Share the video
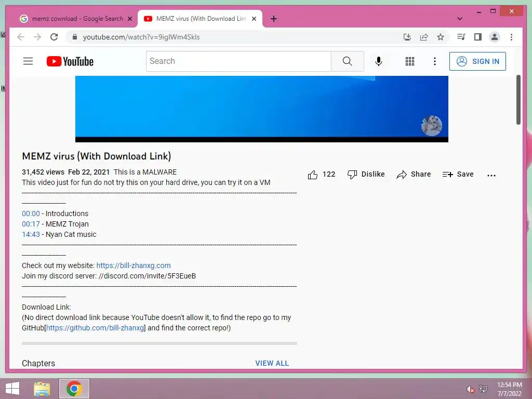 [x=414, y=174]
